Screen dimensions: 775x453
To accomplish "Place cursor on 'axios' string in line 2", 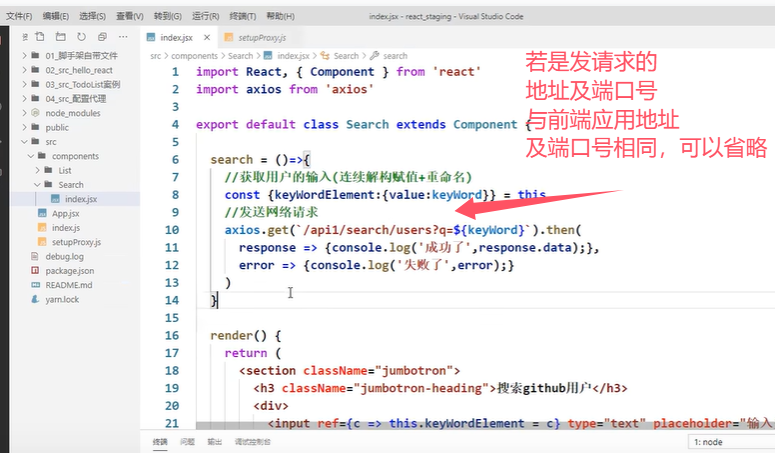I will click(x=349, y=89).
